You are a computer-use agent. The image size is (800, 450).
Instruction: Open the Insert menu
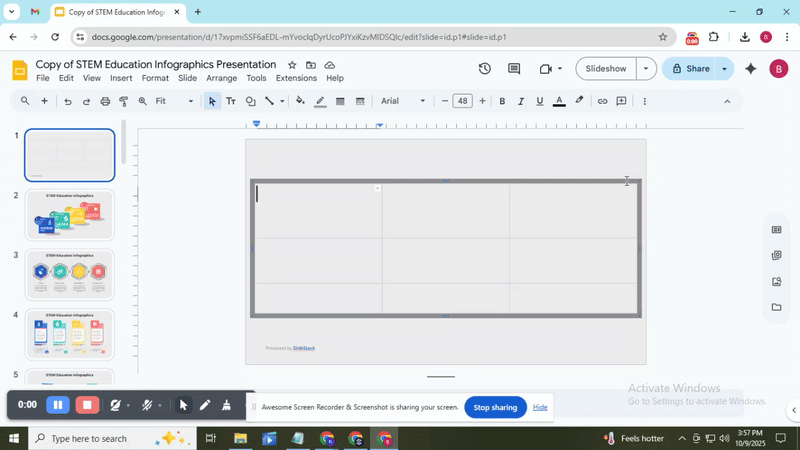pos(121,78)
